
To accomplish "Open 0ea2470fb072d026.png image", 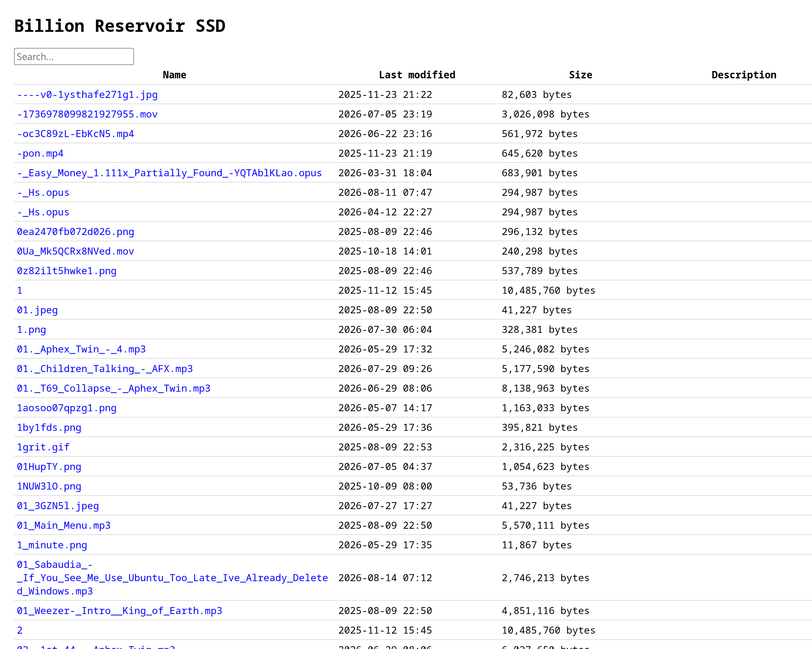I will click(x=75, y=231).
